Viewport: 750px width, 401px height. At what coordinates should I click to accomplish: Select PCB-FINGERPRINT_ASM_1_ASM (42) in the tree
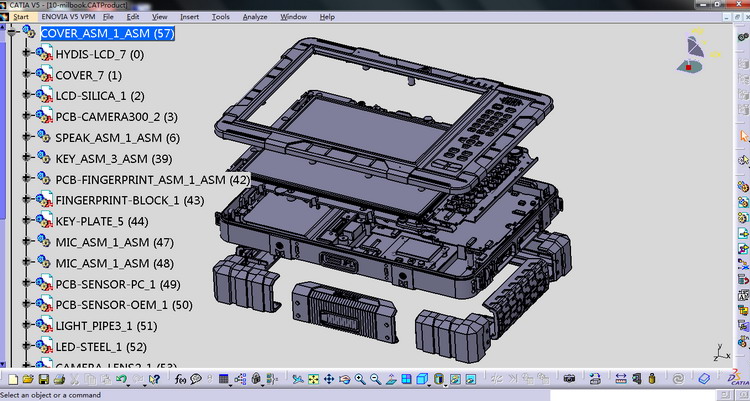(153, 179)
